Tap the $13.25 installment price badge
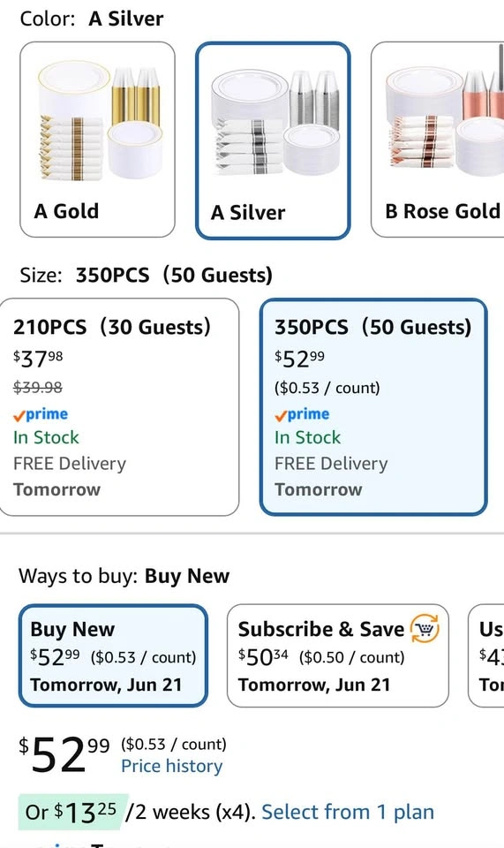Screen dimensions: 504x848 tap(73, 812)
